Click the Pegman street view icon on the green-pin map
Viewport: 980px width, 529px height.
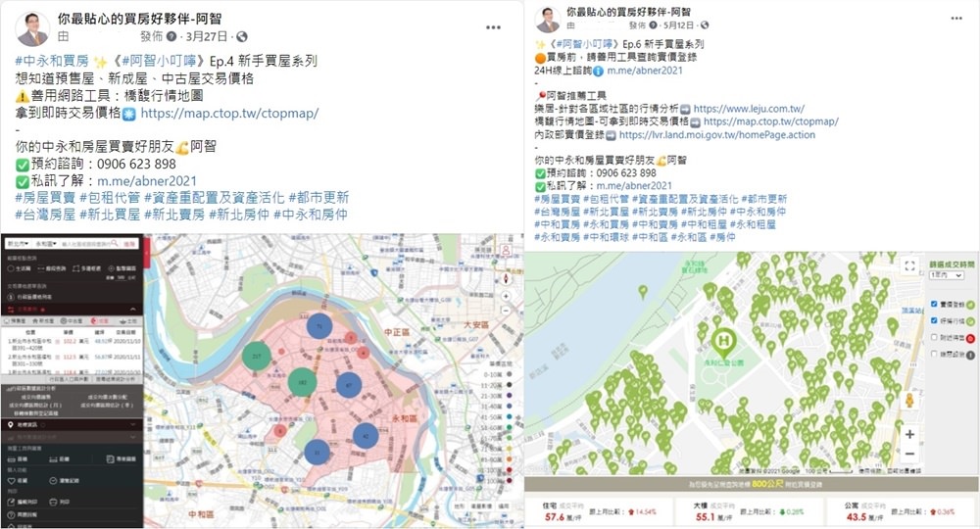point(910,401)
